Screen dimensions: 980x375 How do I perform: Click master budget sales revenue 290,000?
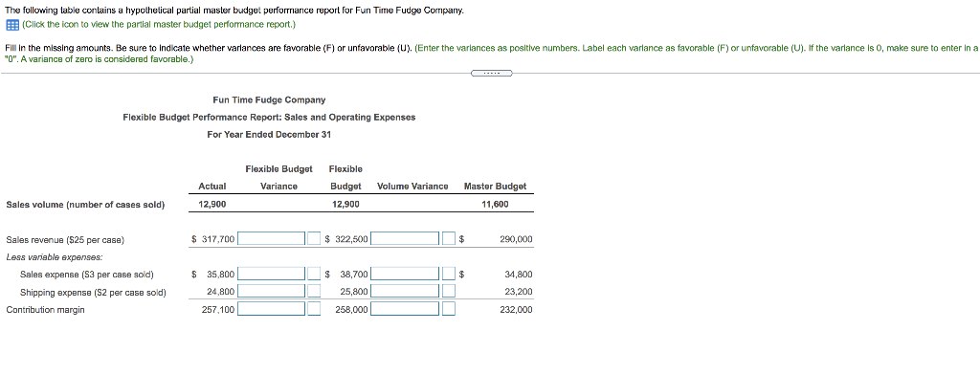[516, 239]
